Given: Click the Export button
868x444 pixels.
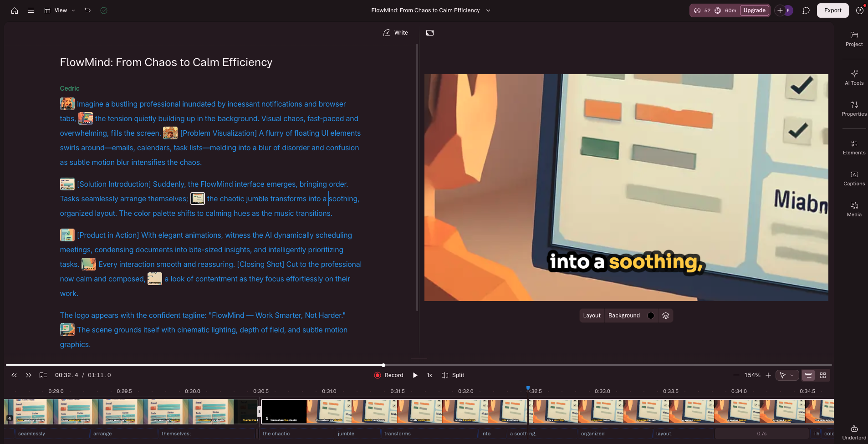Looking at the screenshot, I should [x=832, y=10].
